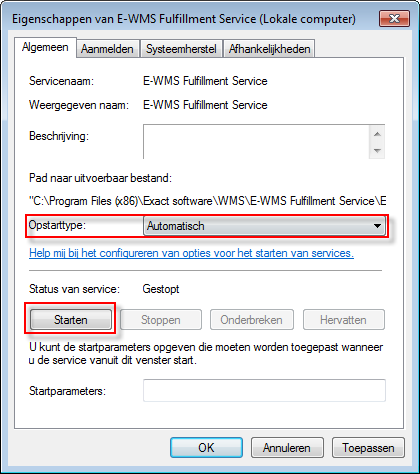This screenshot has width=420, height=474.
Task: Start the service with Starten button
Action: 71,320
